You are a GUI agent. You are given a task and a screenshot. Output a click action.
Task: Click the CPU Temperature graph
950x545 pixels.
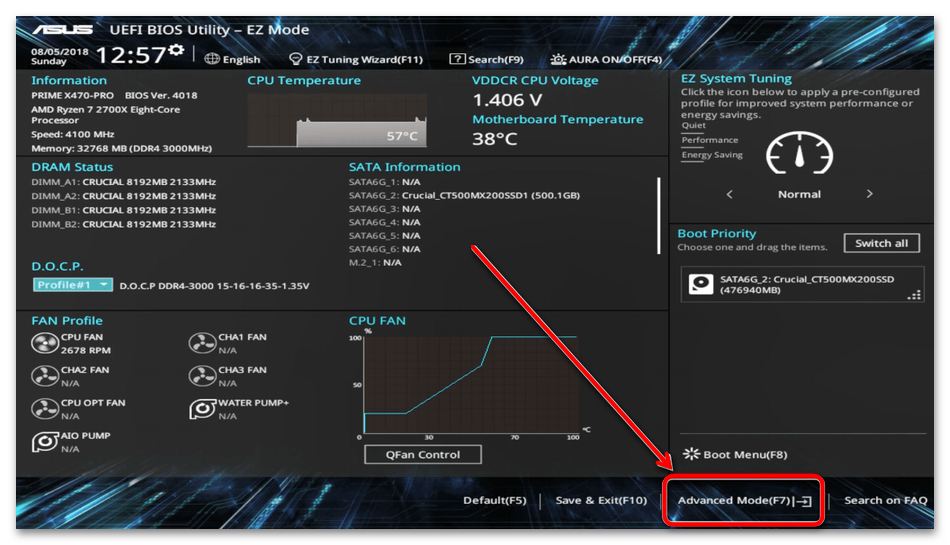[337, 121]
